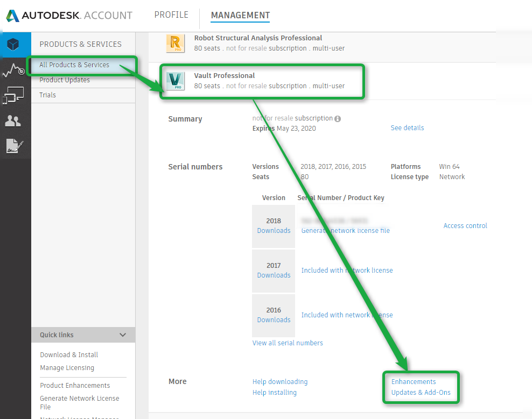Screen dimensions: 532x419
Task: Click 2017 Included with network license link
Action: [347, 270]
